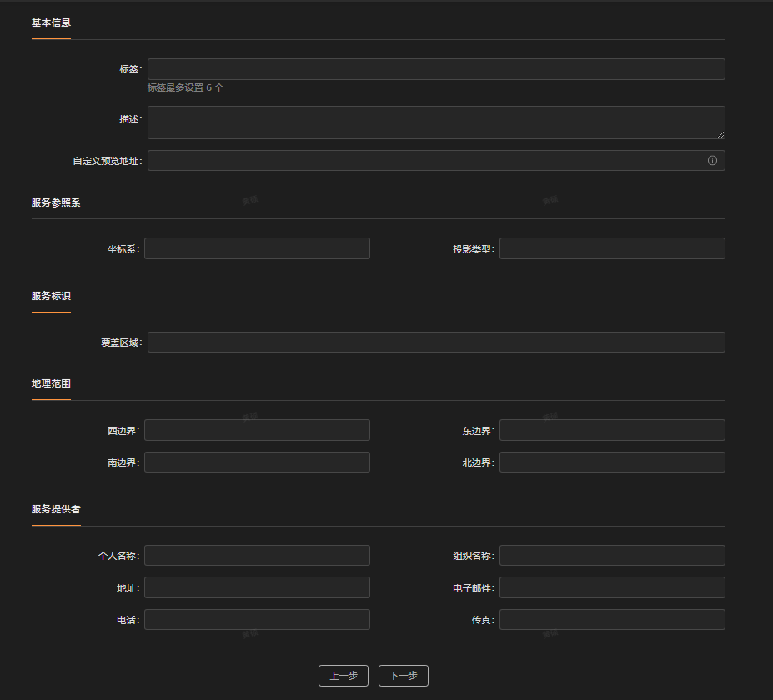Click the 描述 text area
773x700 pixels.
tap(436, 122)
